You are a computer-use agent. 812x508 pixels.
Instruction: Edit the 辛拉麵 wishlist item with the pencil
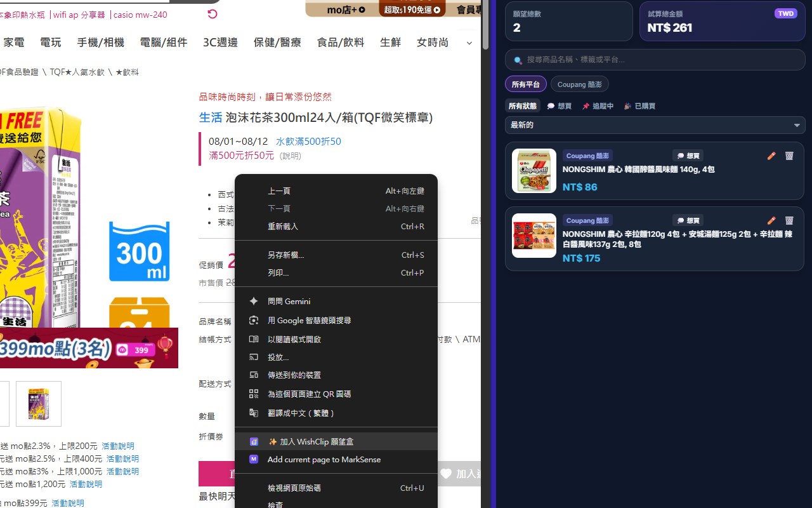click(771, 220)
